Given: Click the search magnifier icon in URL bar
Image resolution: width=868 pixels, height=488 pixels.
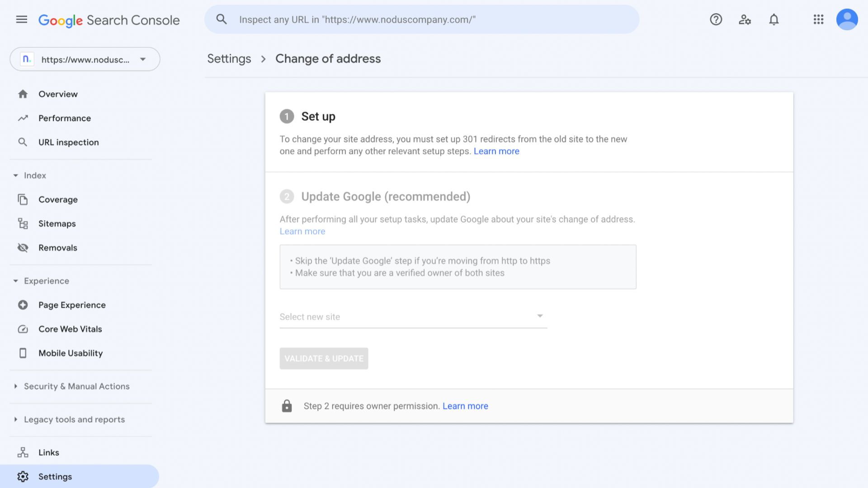Looking at the screenshot, I should (221, 19).
